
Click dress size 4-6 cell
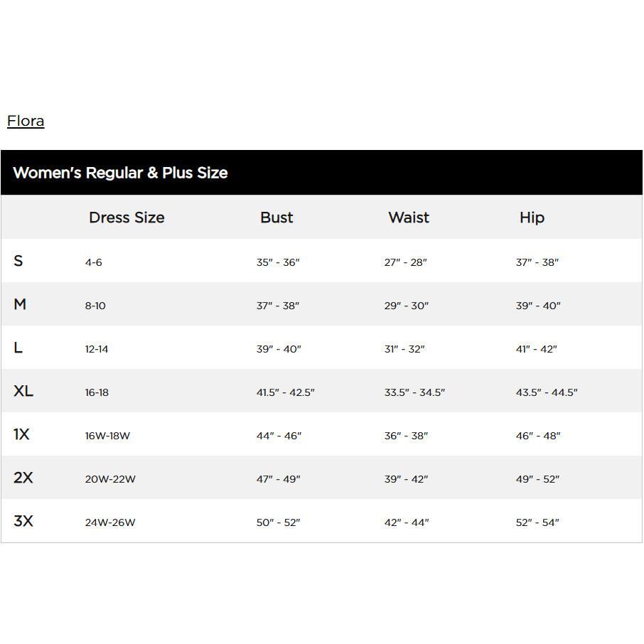click(94, 262)
